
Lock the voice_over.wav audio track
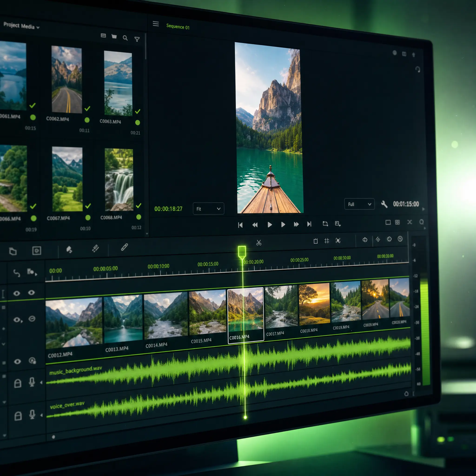(18, 416)
